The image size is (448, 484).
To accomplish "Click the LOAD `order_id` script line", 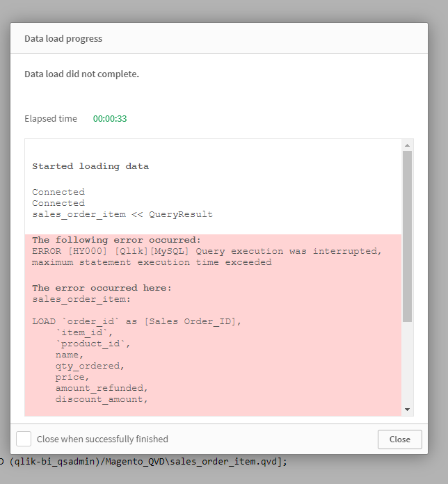I will point(136,321).
